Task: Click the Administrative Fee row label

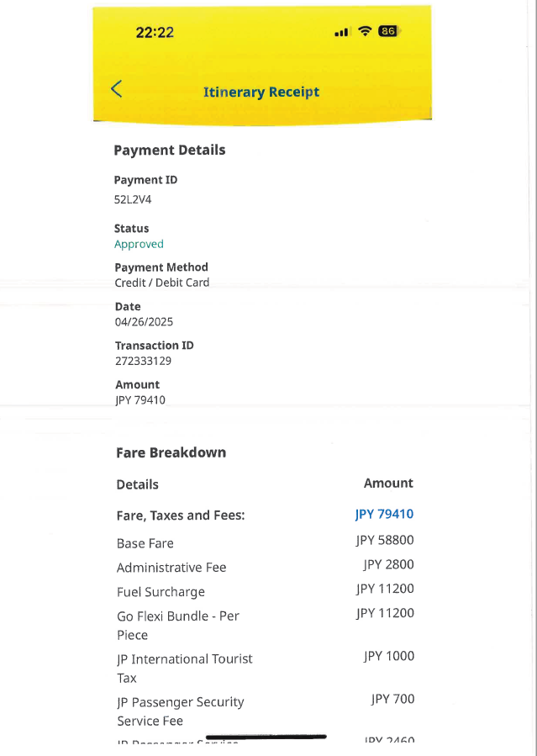Action: tap(171, 568)
